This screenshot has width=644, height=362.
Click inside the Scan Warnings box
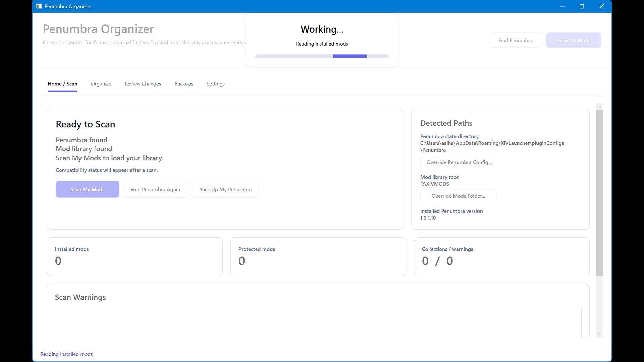pos(318,322)
